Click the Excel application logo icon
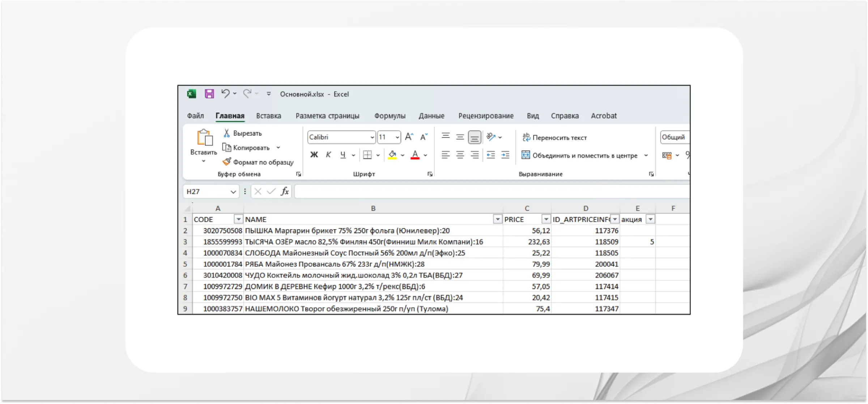 tap(192, 94)
